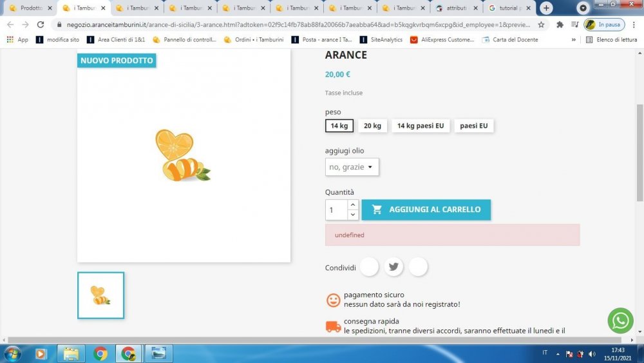Viewport: 644px width, 363px height.
Task: Click the orange heart product thumbnail
Action: pos(100,295)
